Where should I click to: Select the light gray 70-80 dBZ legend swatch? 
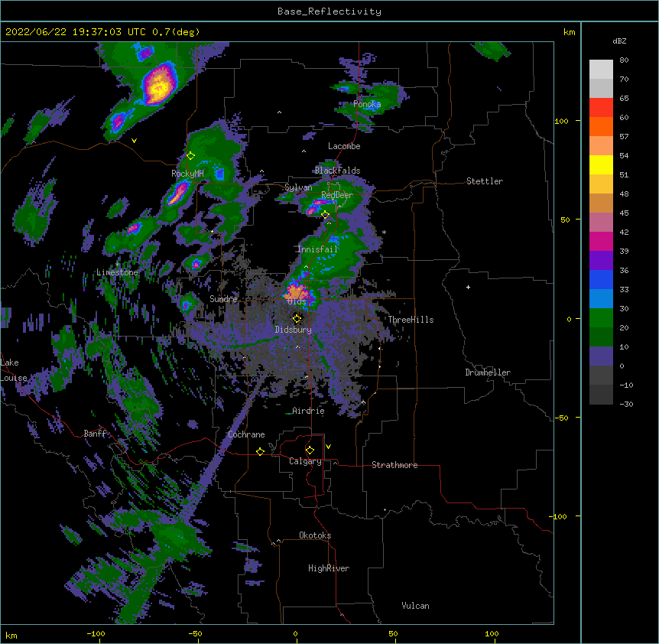pos(601,70)
